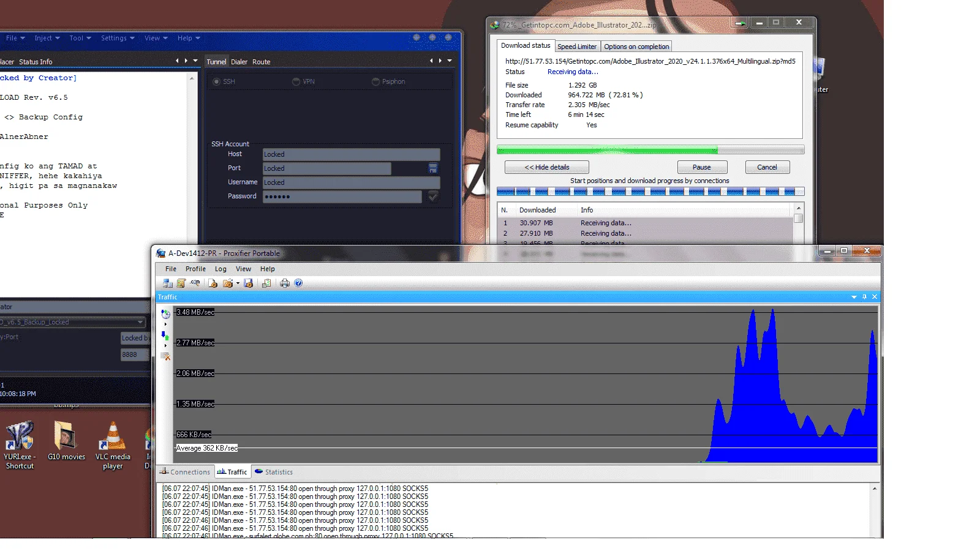This screenshot has width=980, height=551.
Task: Select the Download status tab in IDM
Action: tap(526, 45)
